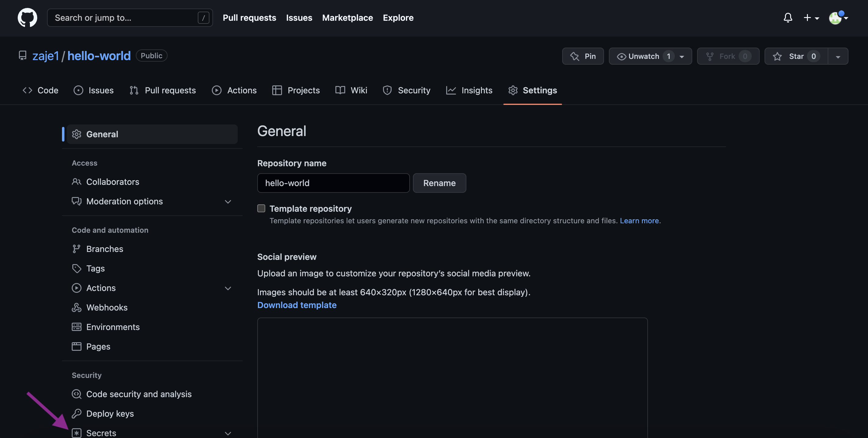This screenshot has height=438, width=868.
Task: Select the Branches icon in the sidebar
Action: (77, 249)
